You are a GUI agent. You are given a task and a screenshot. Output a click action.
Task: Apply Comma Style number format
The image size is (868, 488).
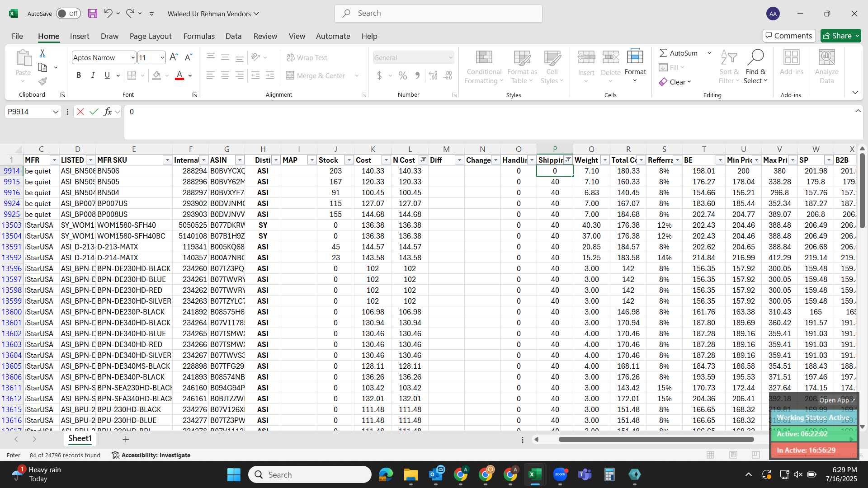coord(417,75)
